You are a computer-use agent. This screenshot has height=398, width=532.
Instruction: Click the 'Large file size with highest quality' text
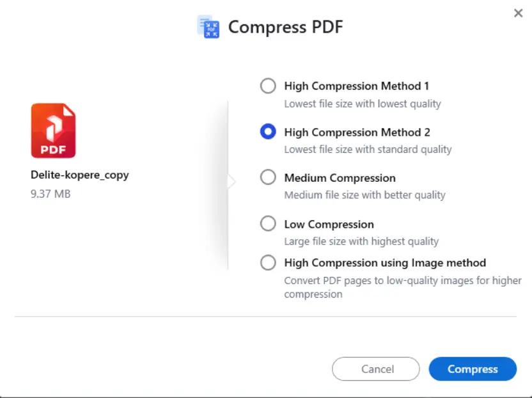point(362,241)
